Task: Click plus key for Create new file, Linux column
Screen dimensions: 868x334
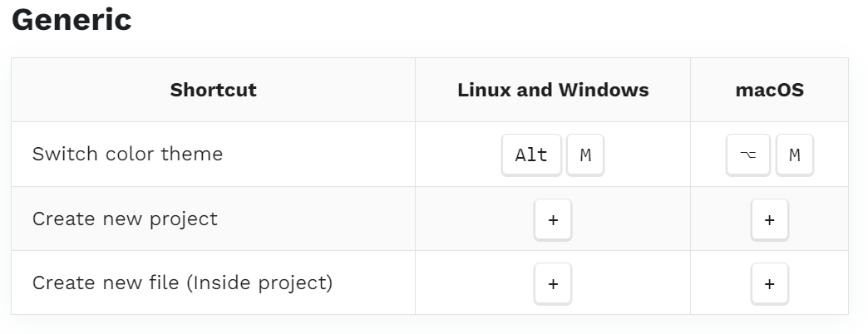Action: (x=552, y=283)
